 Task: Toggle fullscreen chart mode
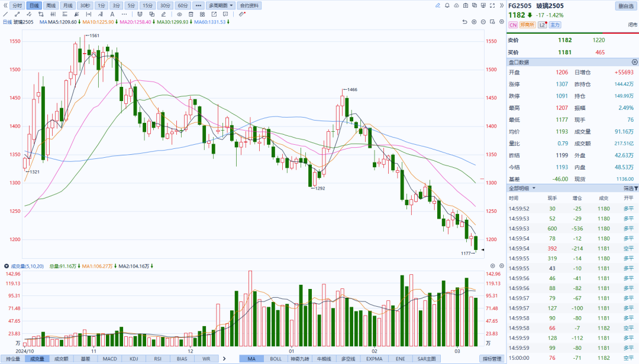pos(492,5)
